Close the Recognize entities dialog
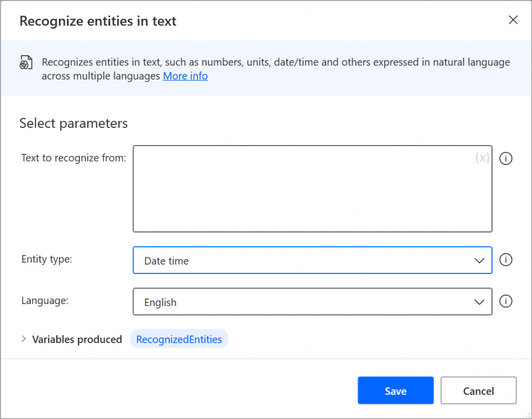The width and height of the screenshot is (532, 419). [513, 20]
